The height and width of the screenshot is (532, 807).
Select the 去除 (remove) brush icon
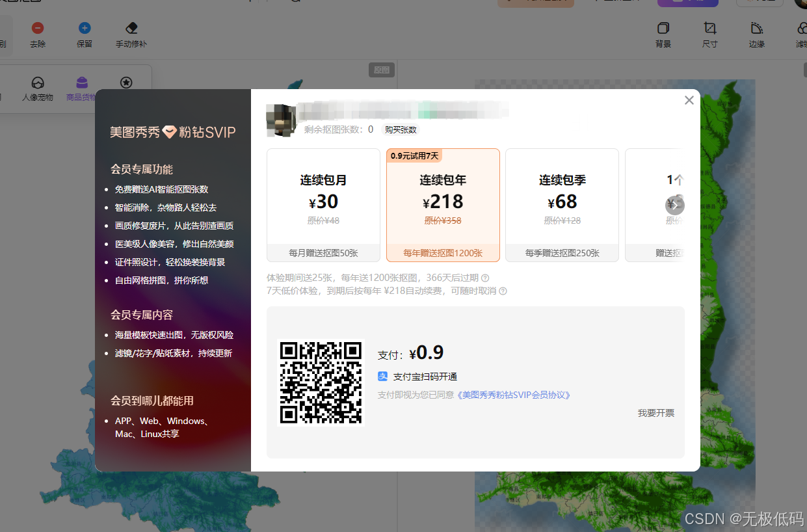[38, 28]
